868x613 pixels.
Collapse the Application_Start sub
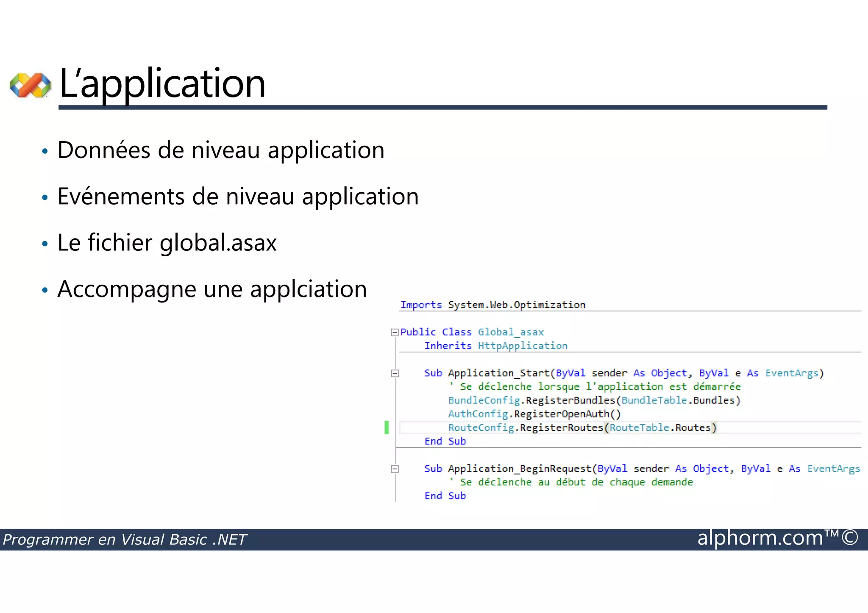[395, 374]
